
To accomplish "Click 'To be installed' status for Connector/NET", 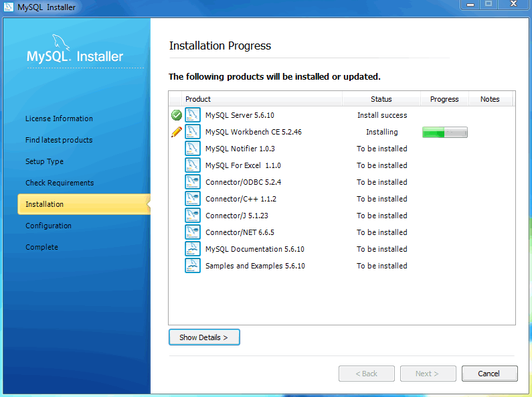I will [382, 232].
